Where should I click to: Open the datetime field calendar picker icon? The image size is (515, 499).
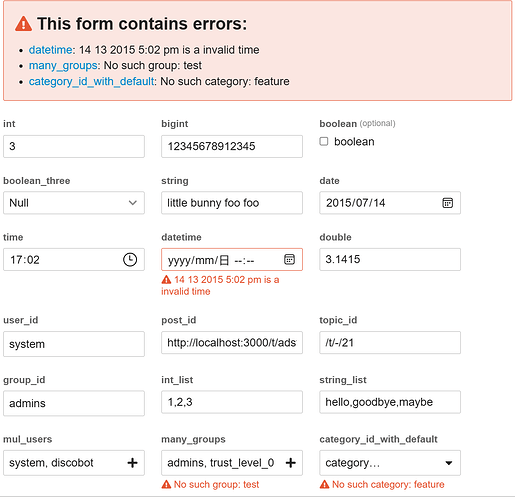289,259
